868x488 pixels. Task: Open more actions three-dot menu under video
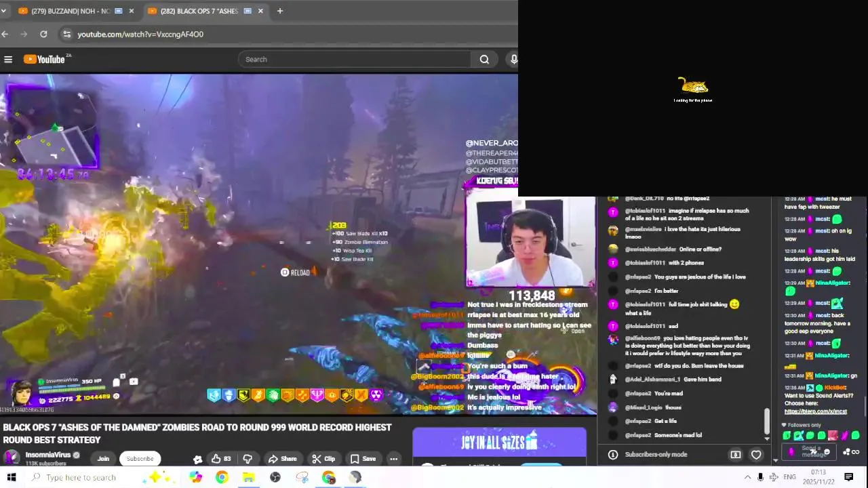coord(393,459)
